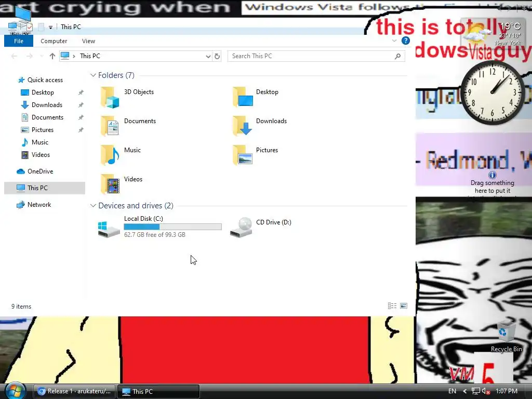Unpin Desktop using its pin icon
532x399 pixels.
(81, 92)
